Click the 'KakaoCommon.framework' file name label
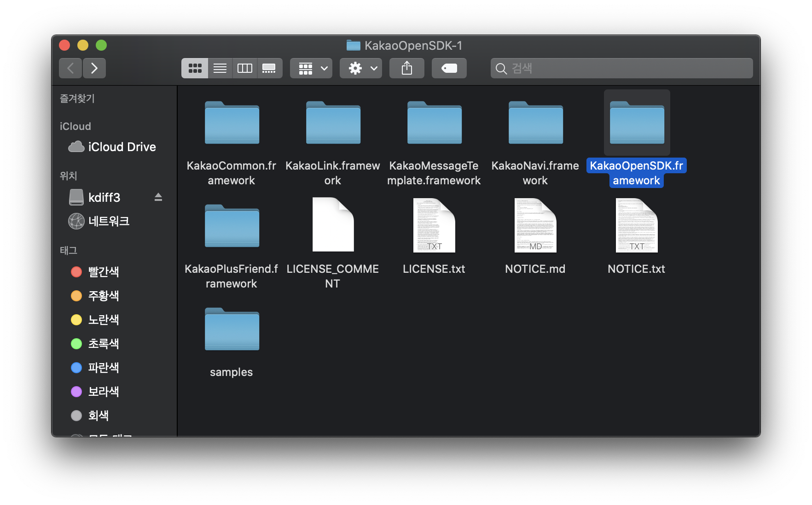 pyautogui.click(x=232, y=173)
